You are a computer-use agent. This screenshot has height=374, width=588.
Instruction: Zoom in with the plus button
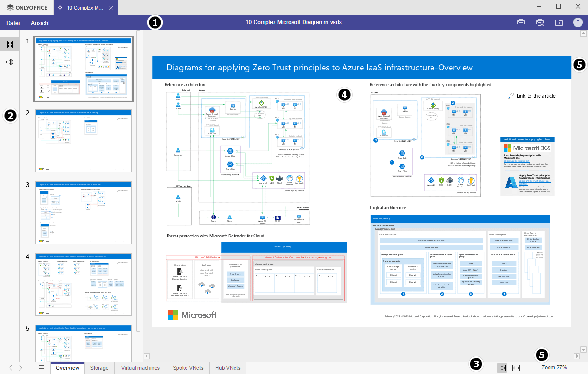(578, 368)
